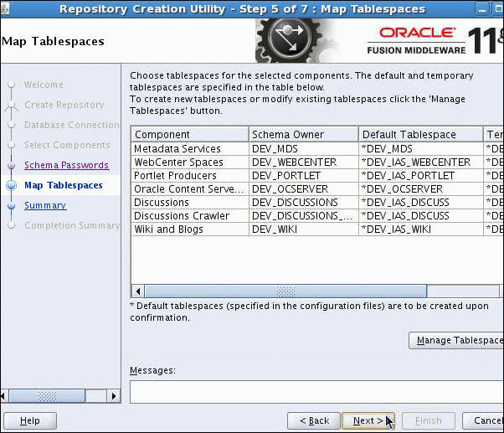Select the Portlet Producers component cell
504x433 pixels.
[190, 176]
